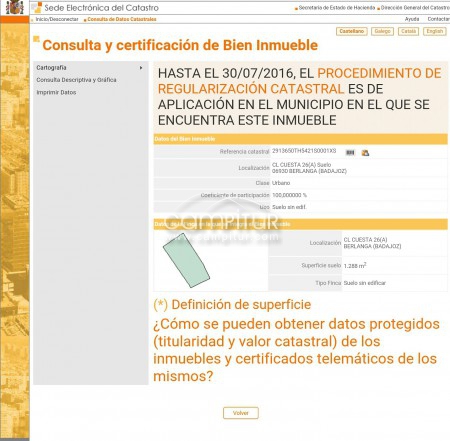Open the map icon beside the cadastral reference
This screenshot has height=441, width=450.
[x=365, y=153]
